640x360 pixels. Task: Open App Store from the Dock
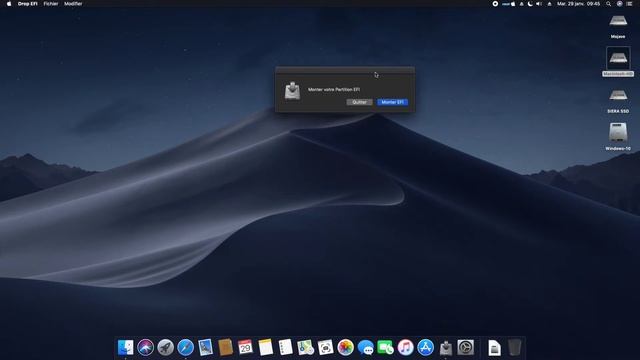point(425,347)
